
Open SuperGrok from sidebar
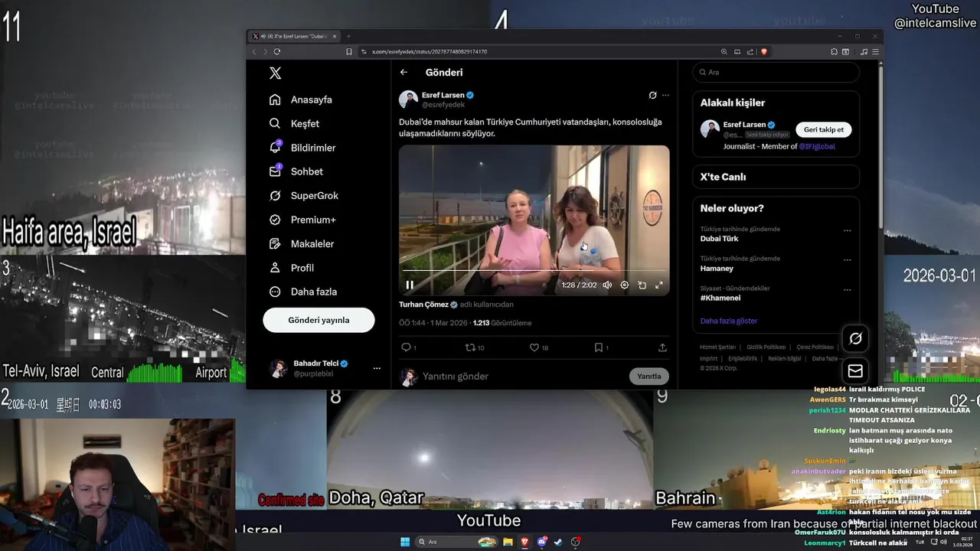tap(304, 196)
